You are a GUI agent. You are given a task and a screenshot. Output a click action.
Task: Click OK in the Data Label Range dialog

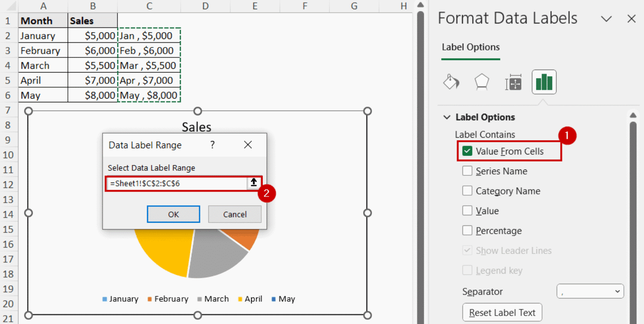(x=173, y=214)
